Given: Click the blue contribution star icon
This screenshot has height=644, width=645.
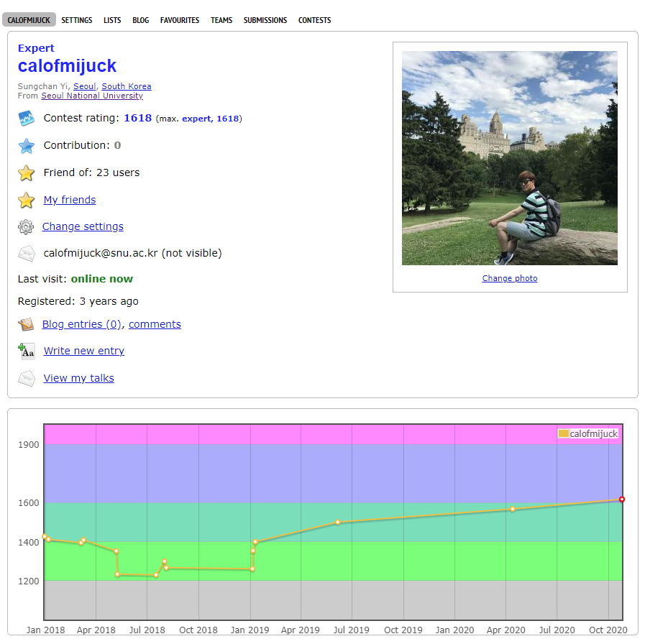Looking at the screenshot, I should click(x=27, y=146).
